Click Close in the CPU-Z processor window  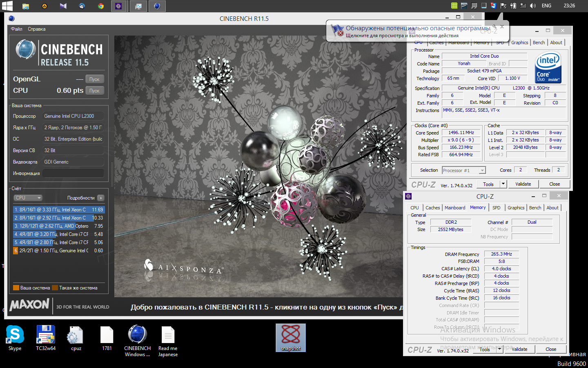tap(555, 184)
